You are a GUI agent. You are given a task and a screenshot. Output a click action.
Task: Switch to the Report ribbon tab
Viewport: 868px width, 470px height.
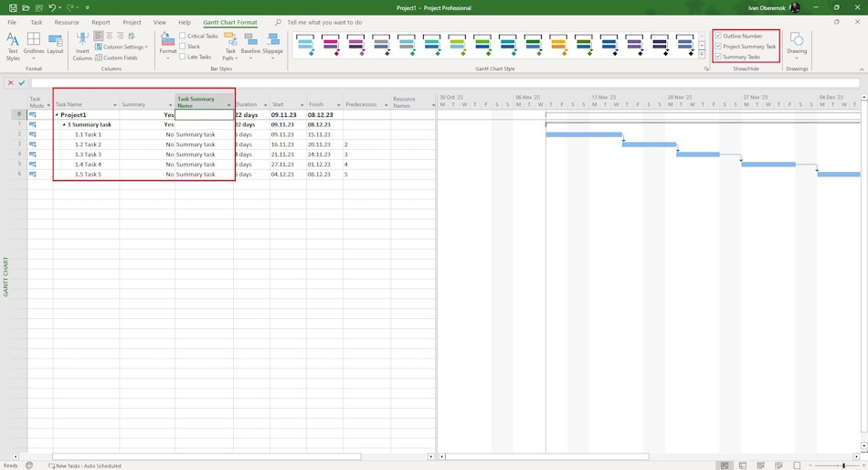tap(101, 22)
